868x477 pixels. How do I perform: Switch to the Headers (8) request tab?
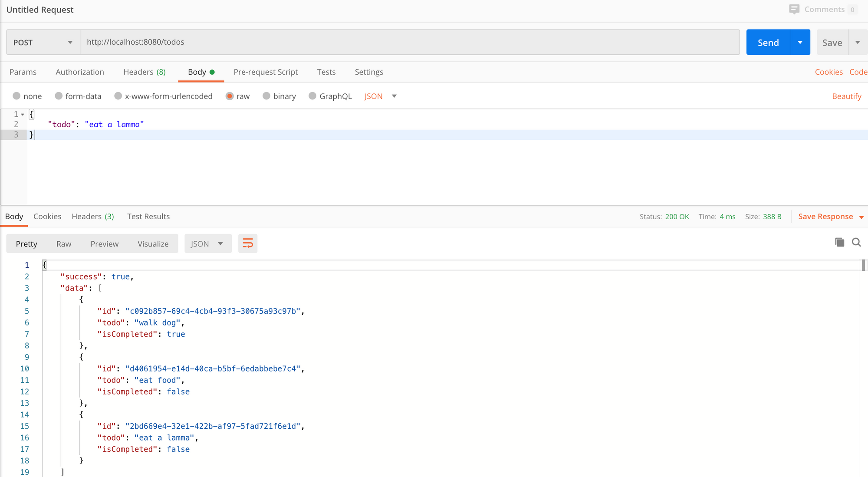[144, 72]
